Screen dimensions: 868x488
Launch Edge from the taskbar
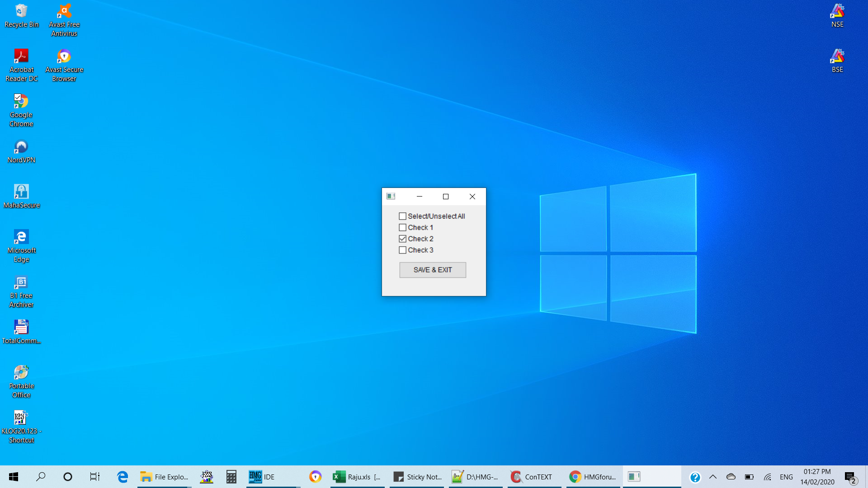coord(123,477)
